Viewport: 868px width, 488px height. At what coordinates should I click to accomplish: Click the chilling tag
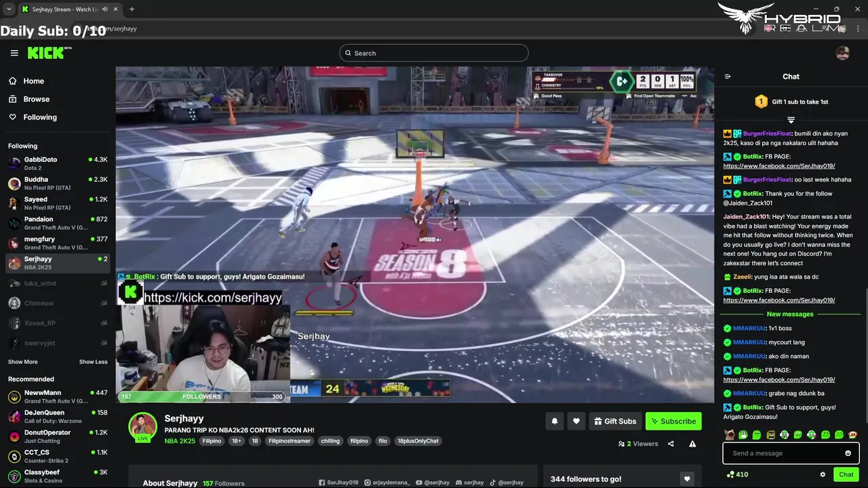[330, 441]
